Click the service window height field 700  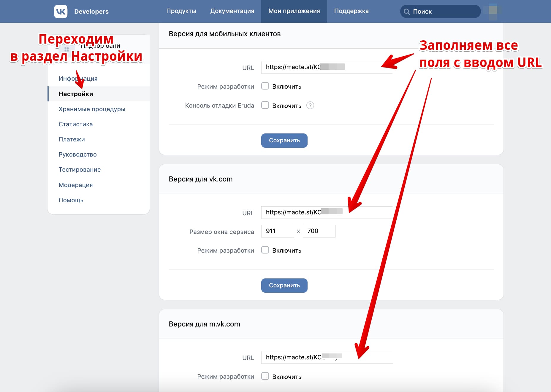[319, 231]
